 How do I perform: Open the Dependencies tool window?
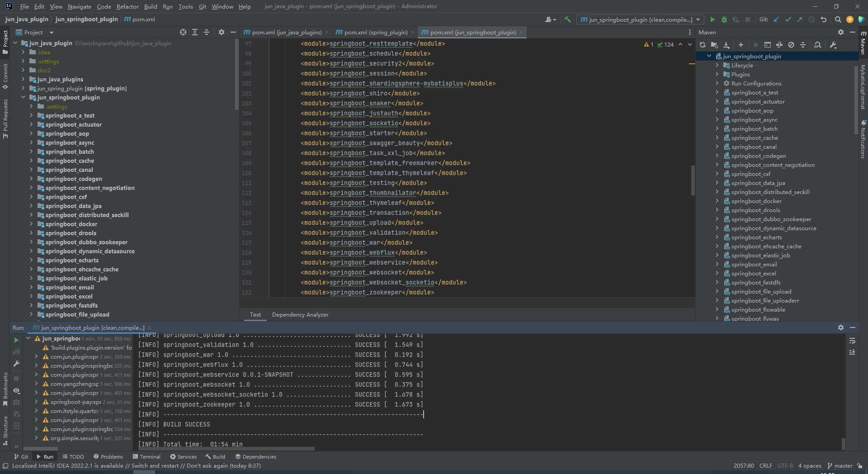[255, 457]
